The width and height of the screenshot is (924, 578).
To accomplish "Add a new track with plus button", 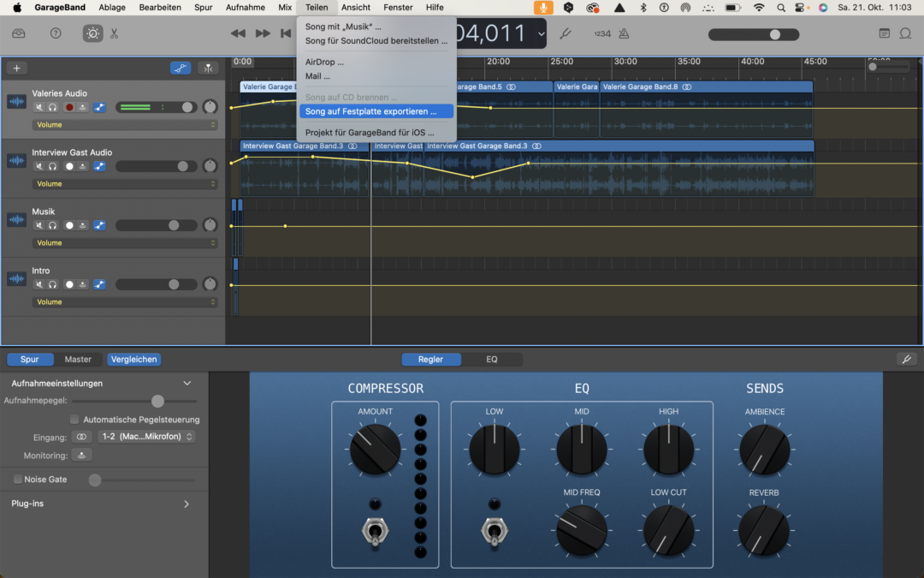I will coord(16,69).
